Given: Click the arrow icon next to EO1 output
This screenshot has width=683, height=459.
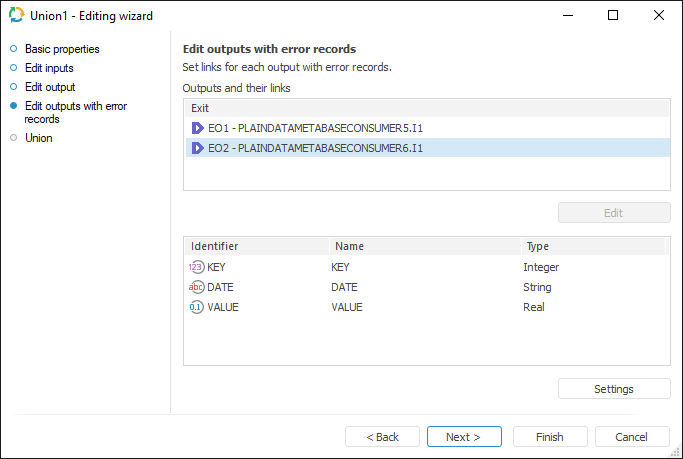Looking at the screenshot, I should (198, 128).
